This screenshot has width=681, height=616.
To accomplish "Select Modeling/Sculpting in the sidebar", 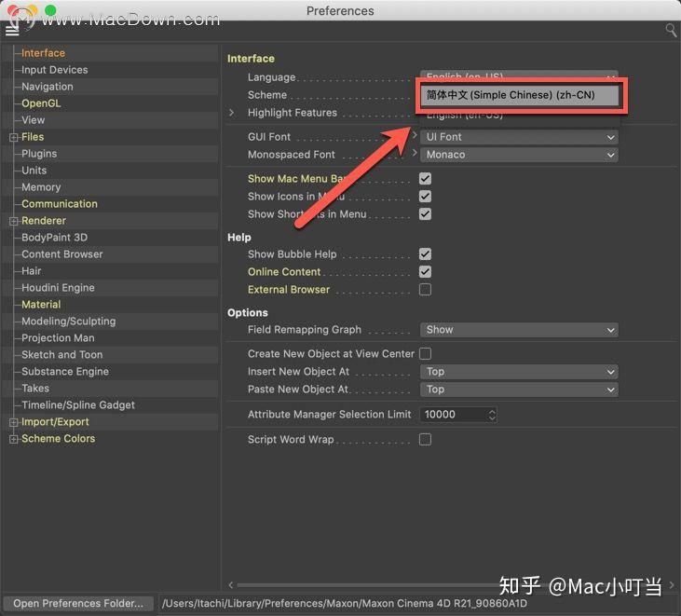I will point(69,322).
